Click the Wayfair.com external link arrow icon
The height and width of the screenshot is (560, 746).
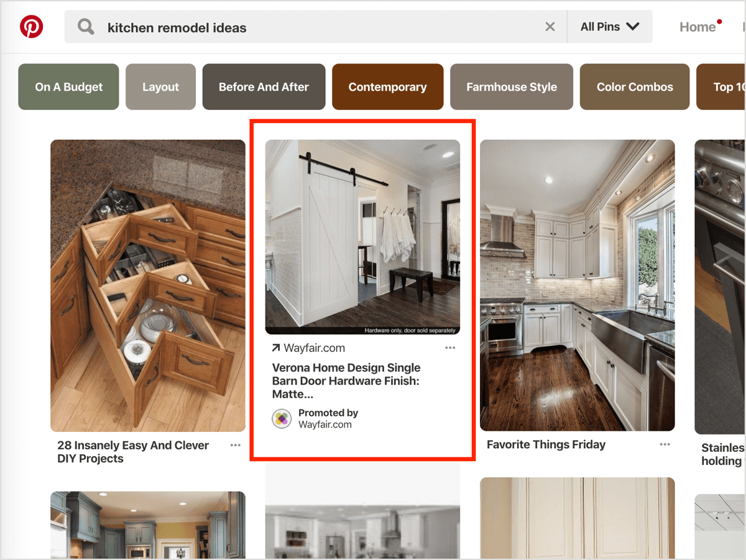point(275,348)
